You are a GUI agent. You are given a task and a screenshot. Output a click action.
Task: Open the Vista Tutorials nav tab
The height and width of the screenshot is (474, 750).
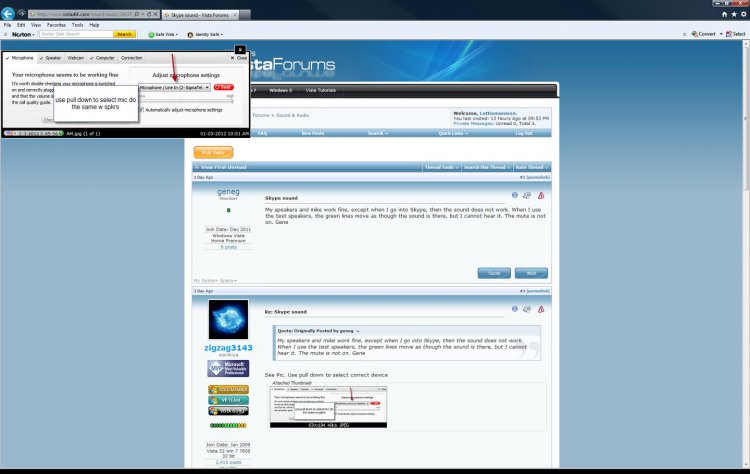pyautogui.click(x=320, y=90)
